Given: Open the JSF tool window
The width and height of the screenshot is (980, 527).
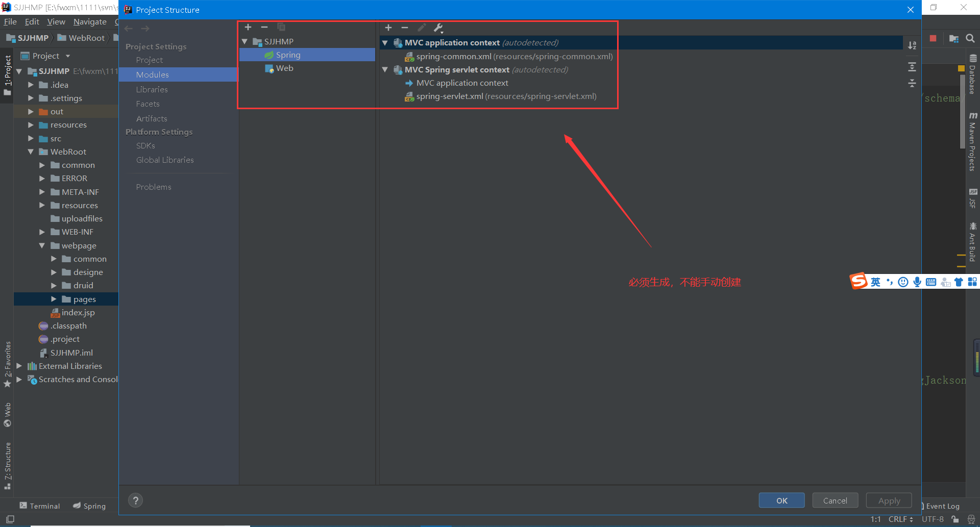Looking at the screenshot, I should [x=973, y=198].
